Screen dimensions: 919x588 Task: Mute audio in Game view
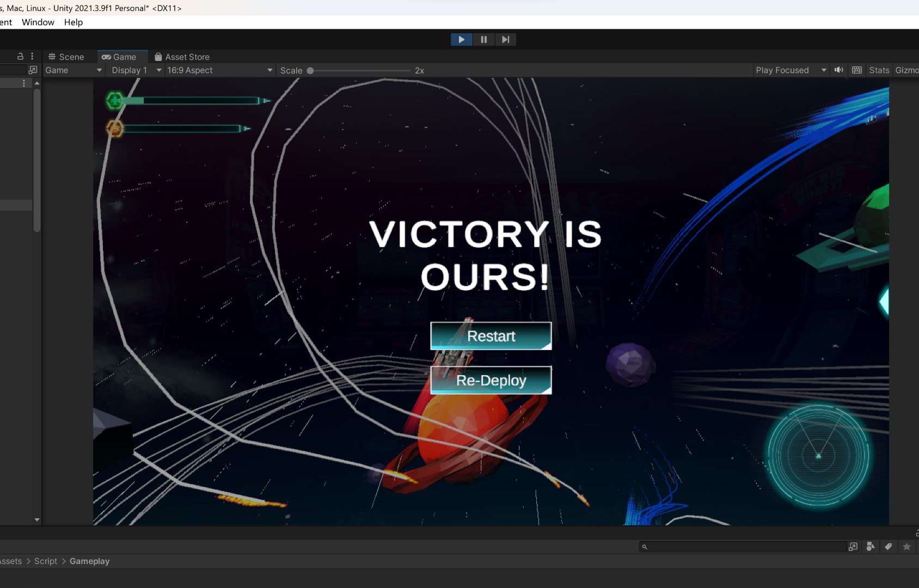[x=839, y=70]
